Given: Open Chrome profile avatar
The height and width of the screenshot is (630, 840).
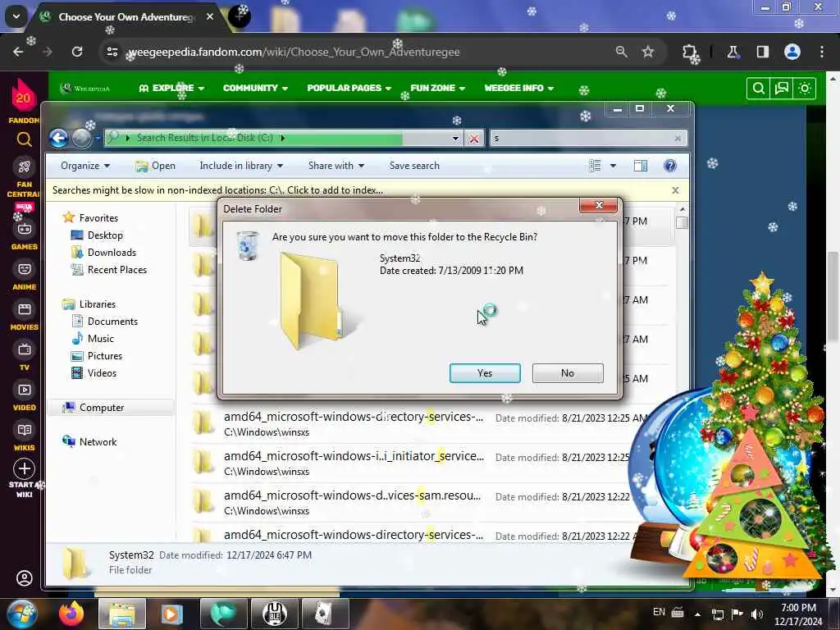Looking at the screenshot, I should (x=792, y=52).
